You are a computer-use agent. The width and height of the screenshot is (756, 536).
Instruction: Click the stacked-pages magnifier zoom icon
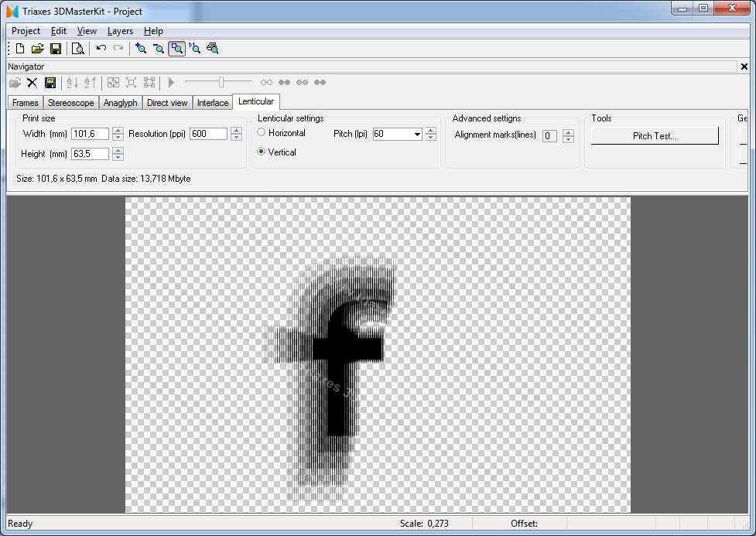(x=213, y=48)
